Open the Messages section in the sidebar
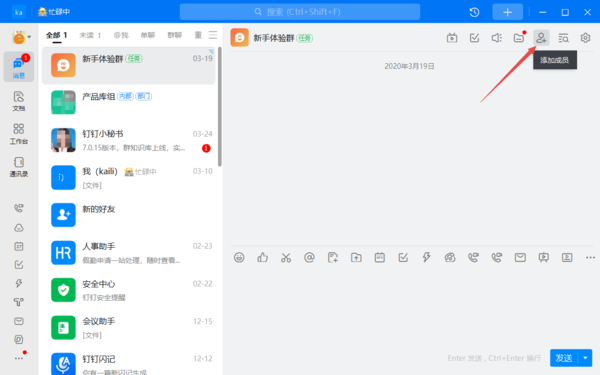This screenshot has width=600, height=375. tap(19, 67)
